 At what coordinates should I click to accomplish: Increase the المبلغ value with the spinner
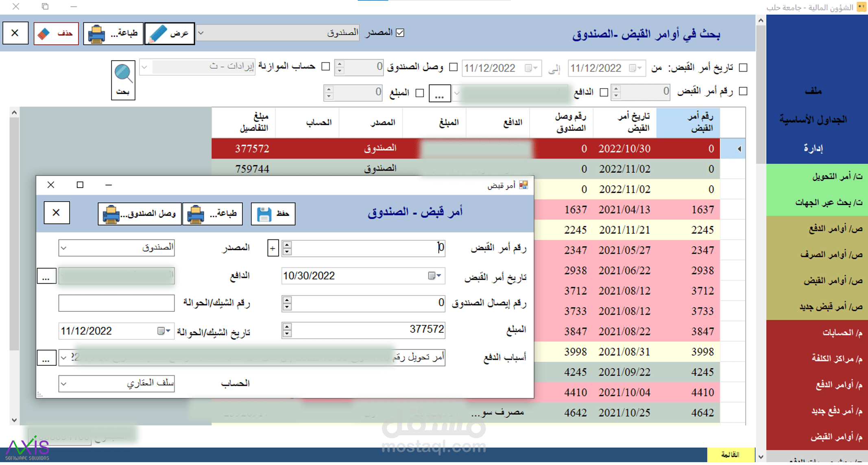(x=287, y=326)
